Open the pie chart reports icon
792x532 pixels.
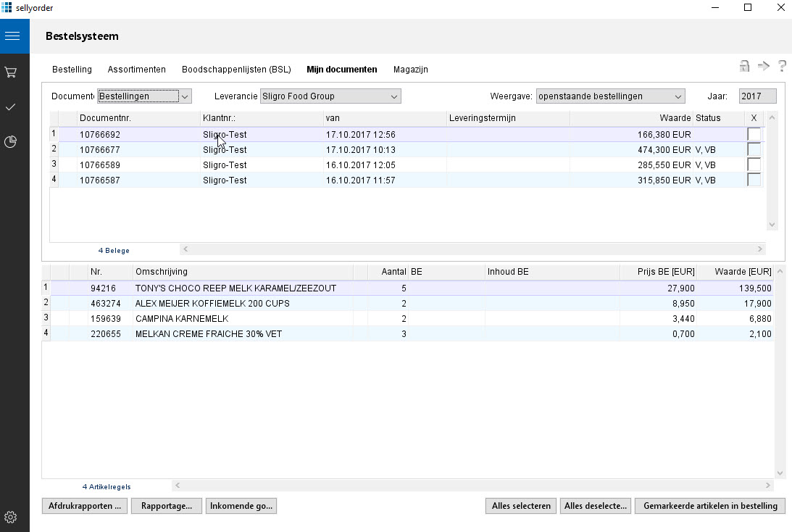(x=11, y=142)
